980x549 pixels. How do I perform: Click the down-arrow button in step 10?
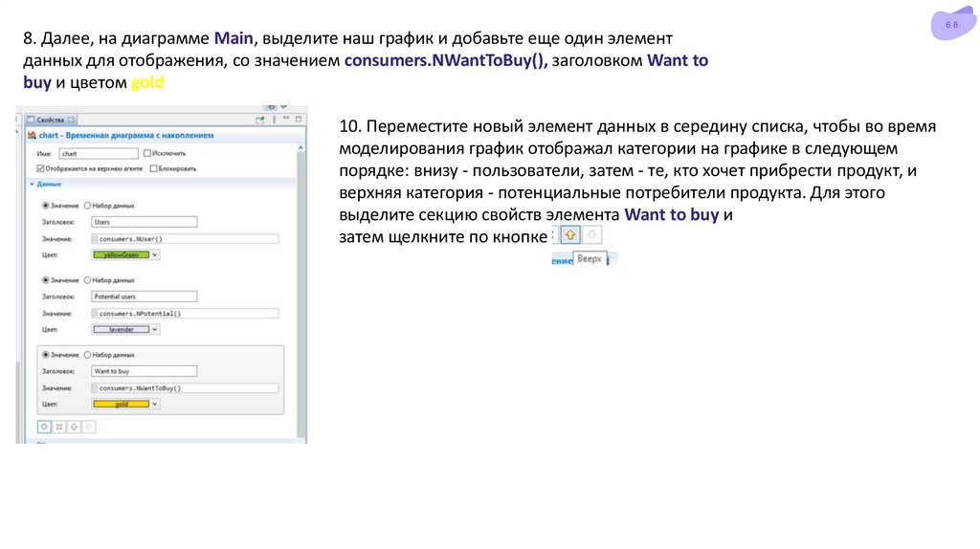click(591, 235)
